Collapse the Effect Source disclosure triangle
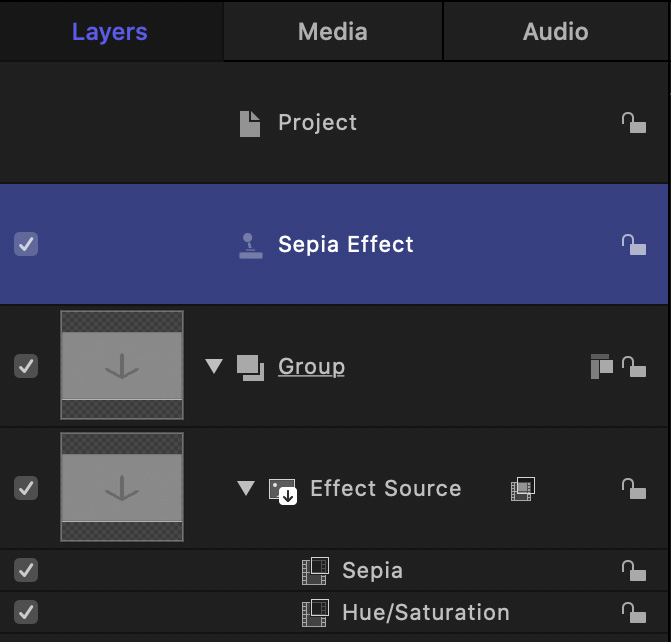Image resolution: width=671 pixels, height=642 pixels. tap(246, 489)
